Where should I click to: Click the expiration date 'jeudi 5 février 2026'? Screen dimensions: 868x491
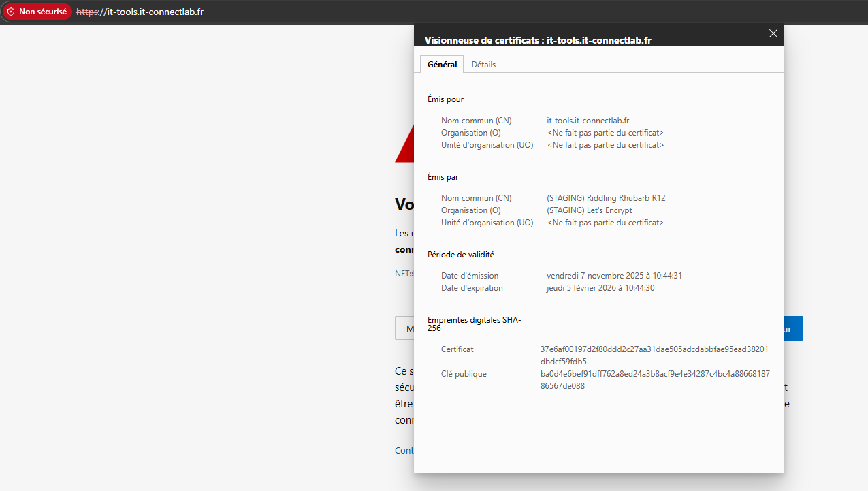coord(600,287)
